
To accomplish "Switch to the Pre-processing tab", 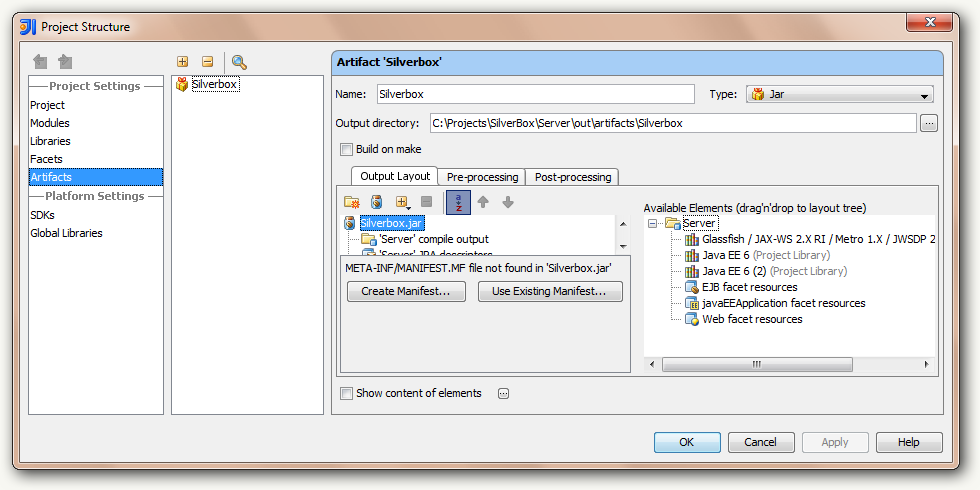I will coord(482,177).
